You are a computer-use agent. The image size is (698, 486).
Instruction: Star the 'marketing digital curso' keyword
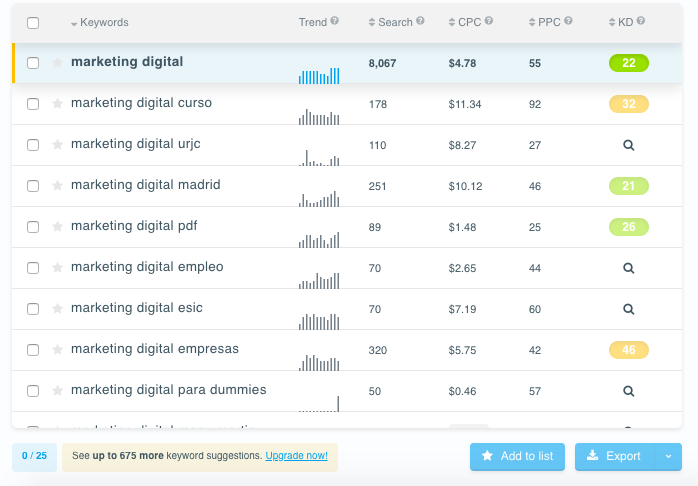[57, 104]
